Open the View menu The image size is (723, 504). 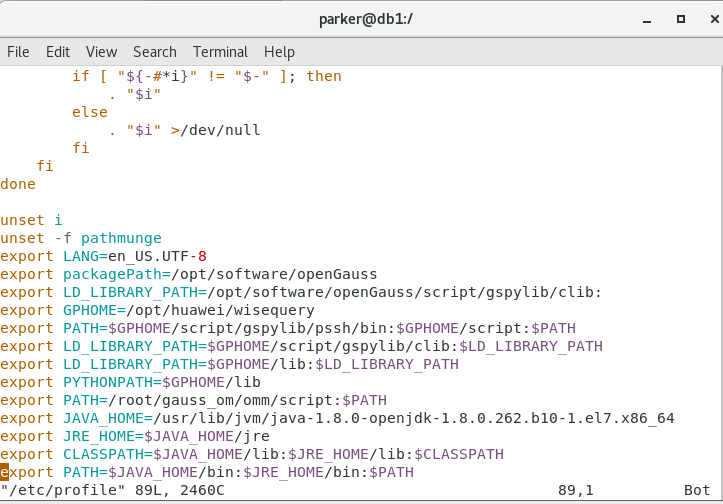[x=101, y=52]
